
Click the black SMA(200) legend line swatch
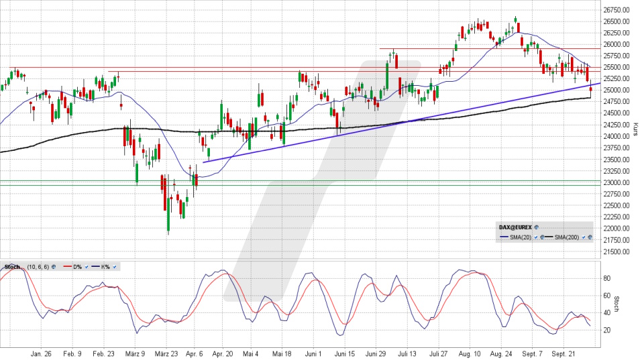coord(549,237)
